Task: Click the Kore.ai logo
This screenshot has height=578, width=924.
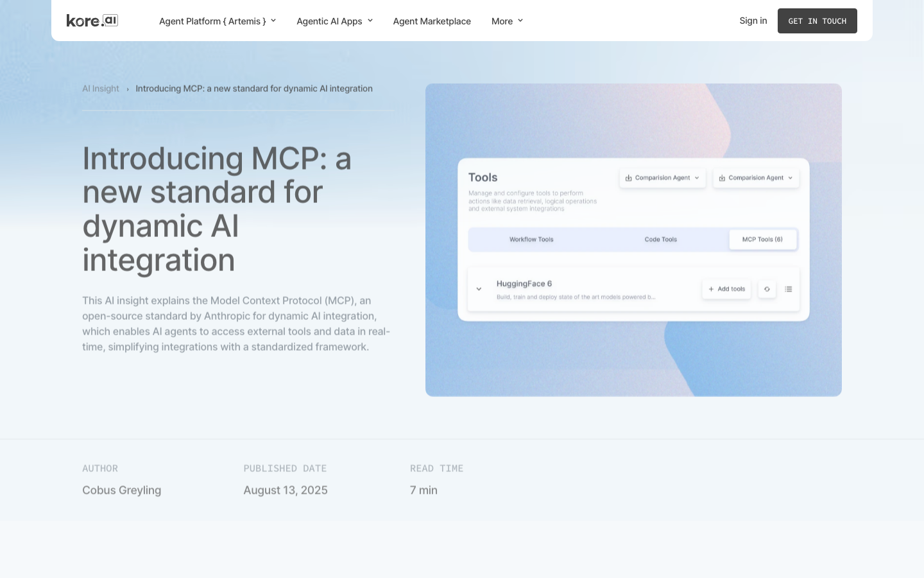Action: [x=92, y=21]
